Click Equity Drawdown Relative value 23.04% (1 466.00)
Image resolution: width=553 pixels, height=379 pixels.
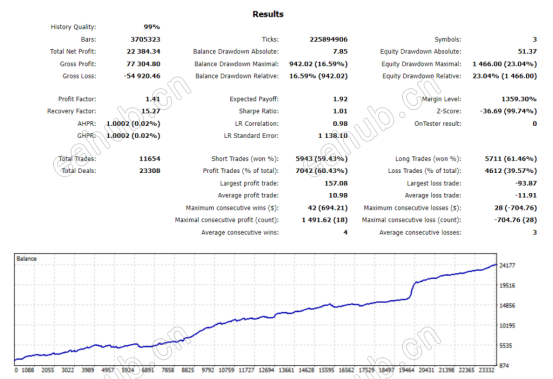[x=505, y=76]
